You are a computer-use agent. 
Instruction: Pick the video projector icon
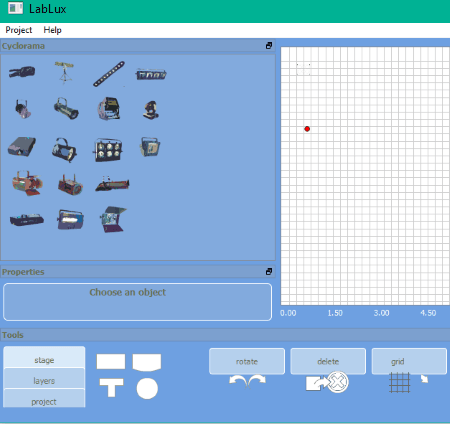[x=22, y=147]
